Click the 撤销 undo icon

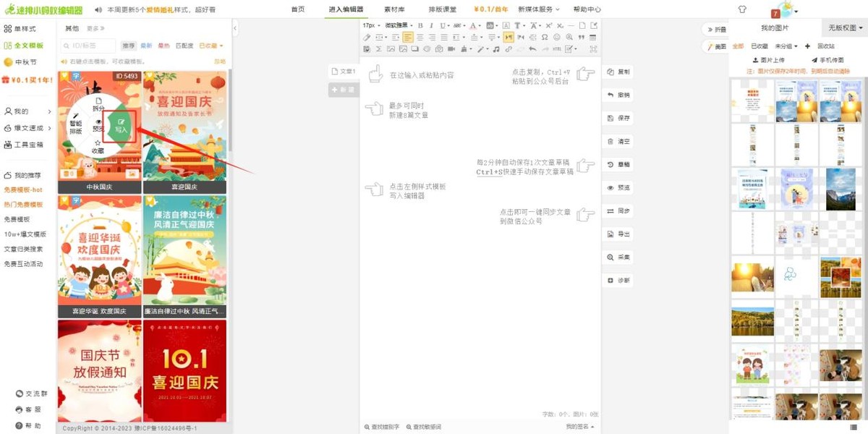(617, 93)
